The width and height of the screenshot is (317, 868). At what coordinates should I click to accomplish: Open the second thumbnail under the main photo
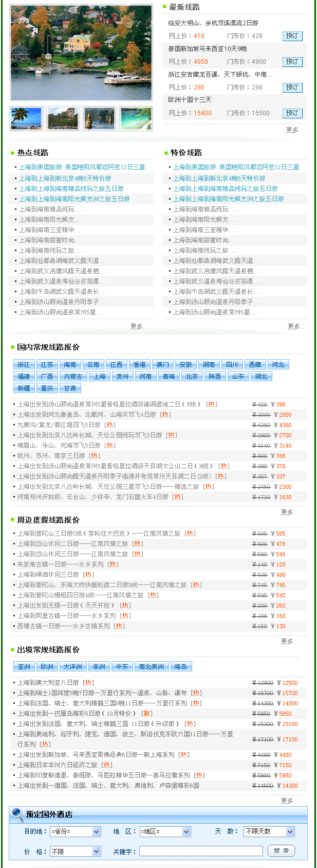(x=63, y=118)
